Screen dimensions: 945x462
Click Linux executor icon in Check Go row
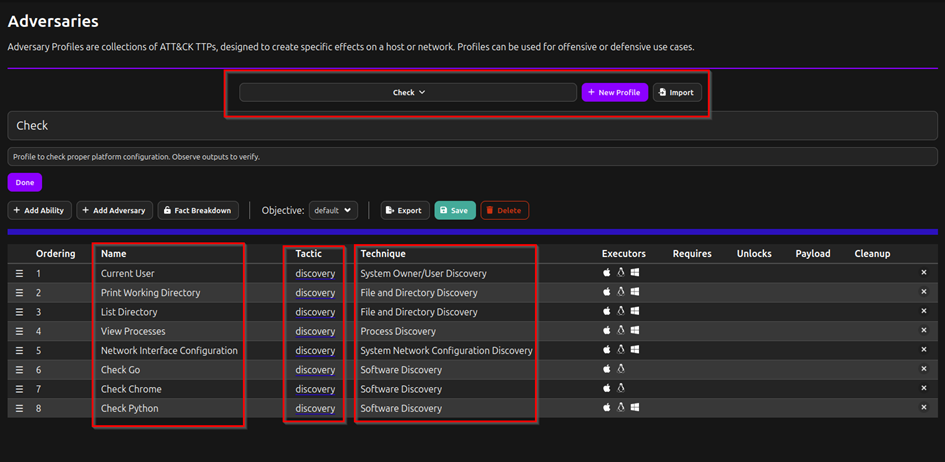pos(621,370)
